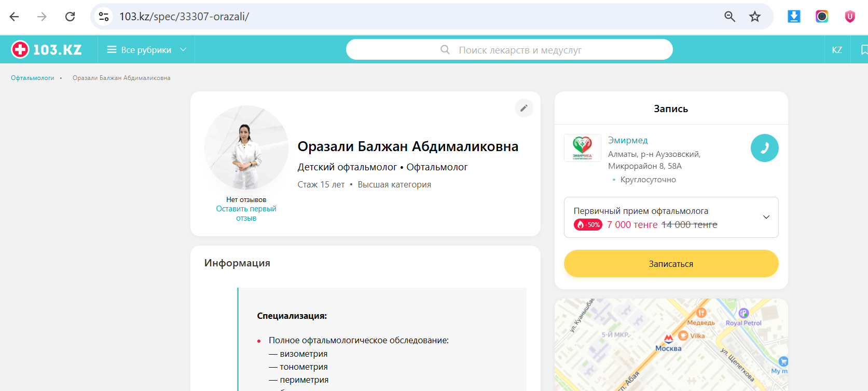868x391 pixels.
Task: Click Оставить первый отзыв link
Action: click(x=246, y=213)
